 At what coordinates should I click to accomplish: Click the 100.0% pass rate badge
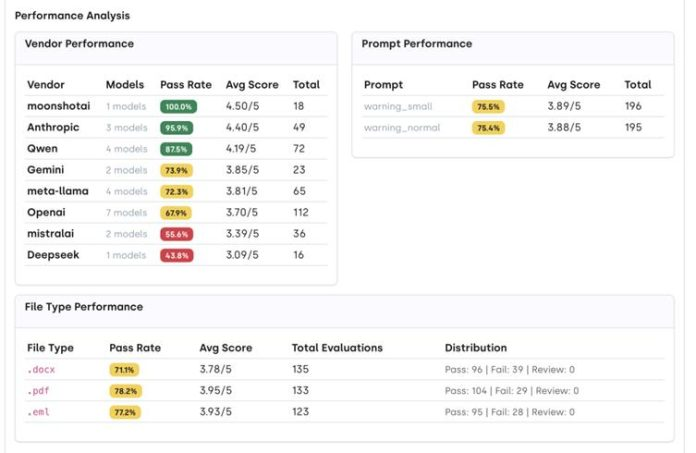point(178,106)
